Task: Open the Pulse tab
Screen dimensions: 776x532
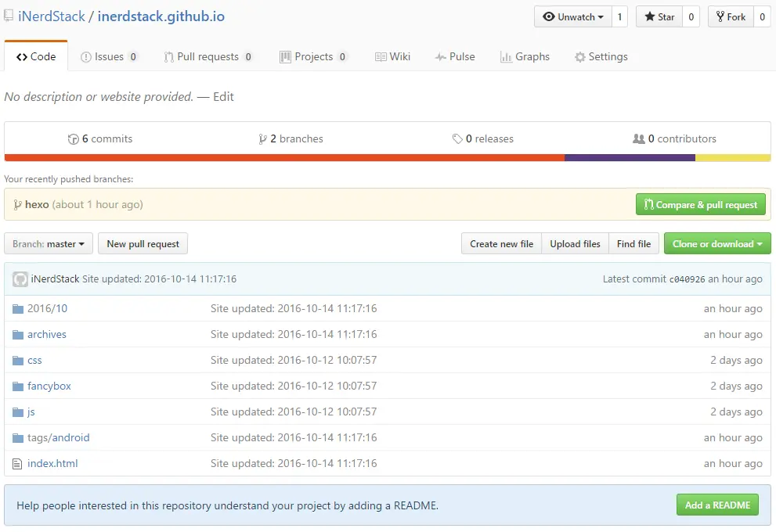Action: (x=455, y=57)
